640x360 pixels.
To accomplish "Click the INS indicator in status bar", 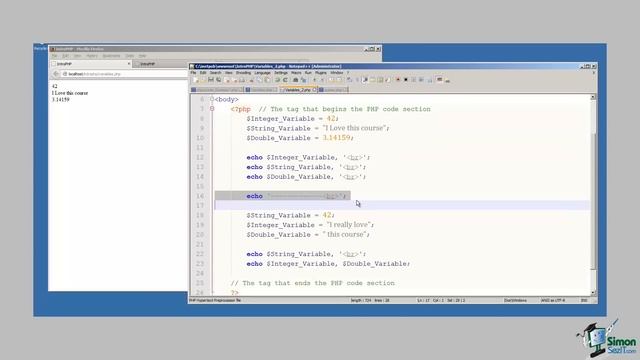I will tap(584, 300).
